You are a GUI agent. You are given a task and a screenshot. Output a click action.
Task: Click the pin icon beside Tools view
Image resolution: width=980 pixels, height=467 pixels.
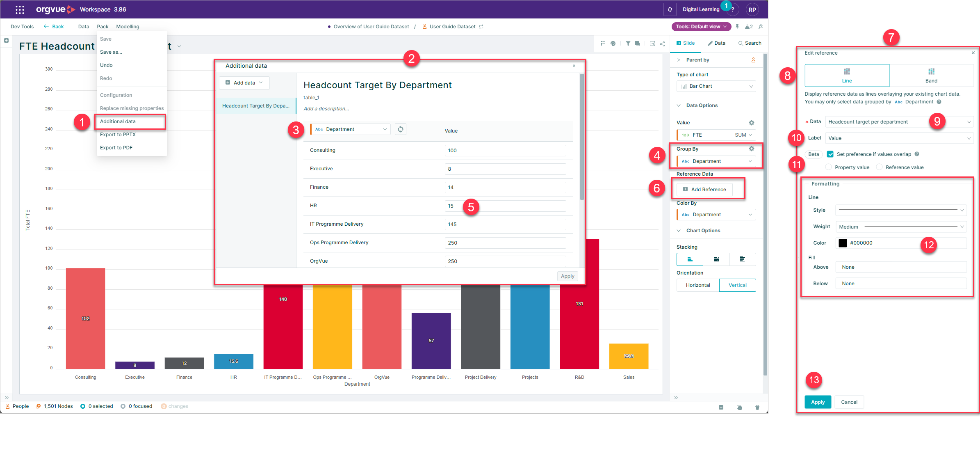click(x=737, y=27)
